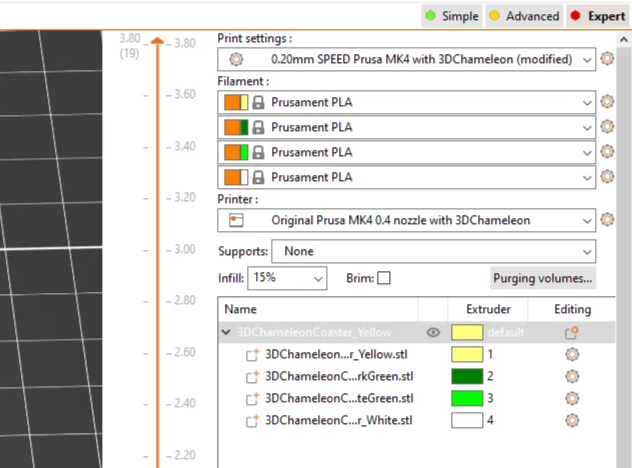Open the Infill percentage dropdown

[x=287, y=278]
